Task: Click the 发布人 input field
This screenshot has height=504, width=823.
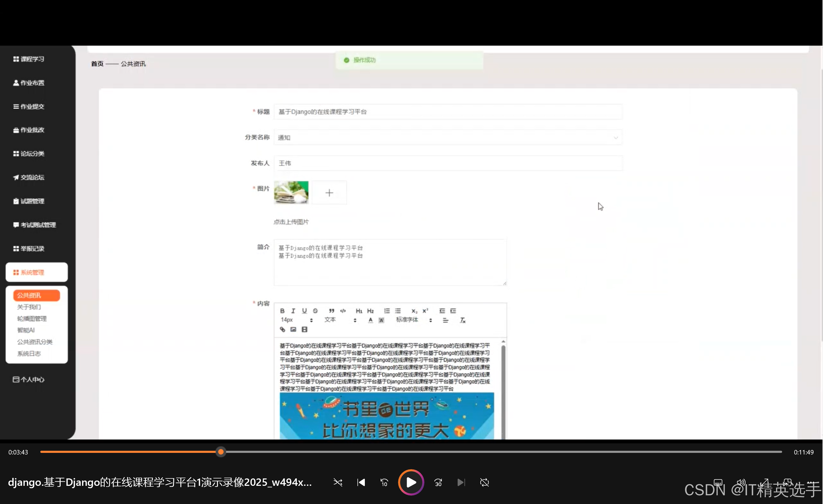Action: [448, 163]
